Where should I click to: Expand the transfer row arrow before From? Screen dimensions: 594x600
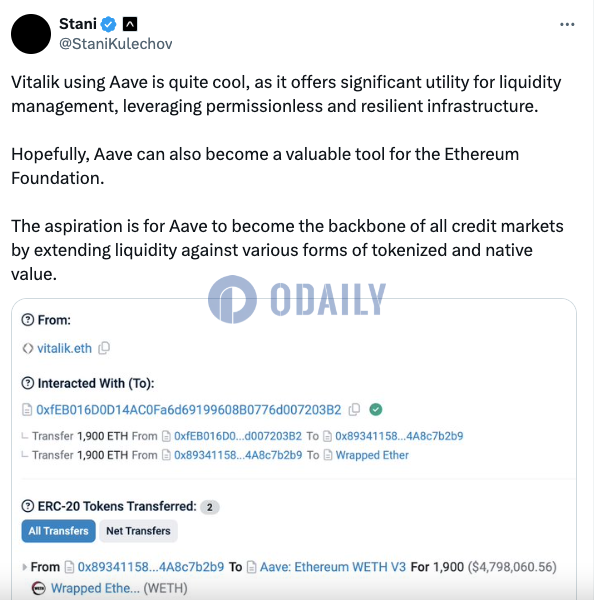point(24,567)
